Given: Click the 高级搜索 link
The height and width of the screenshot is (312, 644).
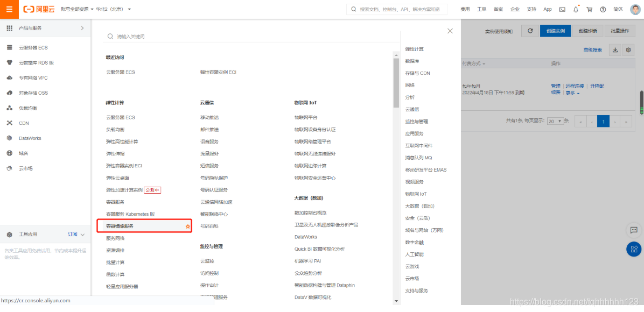Looking at the screenshot, I should click(593, 50).
